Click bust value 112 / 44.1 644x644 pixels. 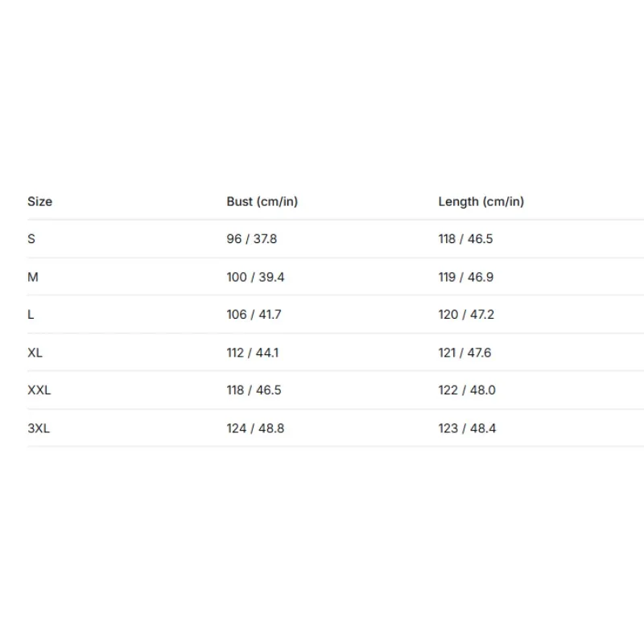pos(253,353)
